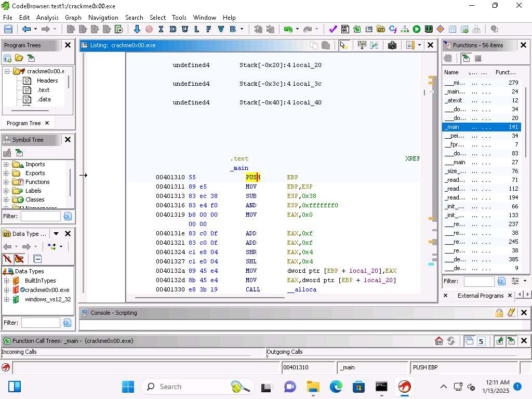
Task: Click the snapshot camera icon in Listing
Action: pos(392,45)
